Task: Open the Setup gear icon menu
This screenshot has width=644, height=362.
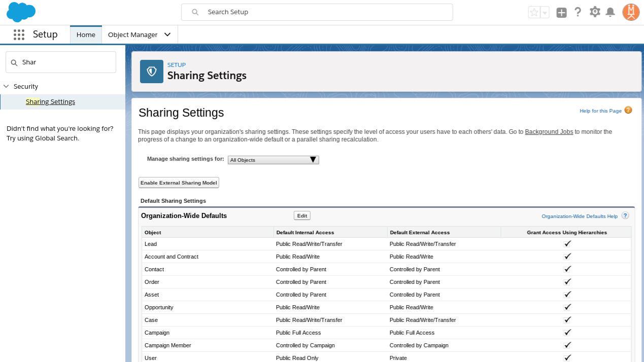Action: tap(595, 12)
